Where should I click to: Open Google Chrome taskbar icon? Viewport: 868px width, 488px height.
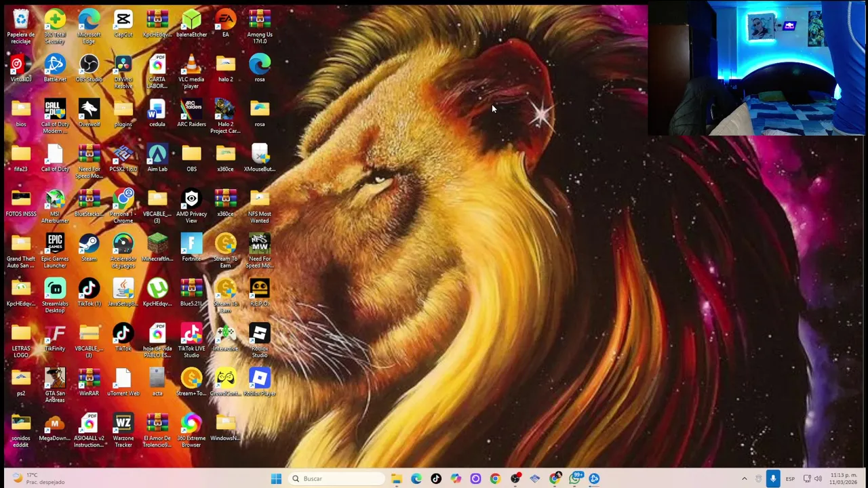(x=495, y=479)
